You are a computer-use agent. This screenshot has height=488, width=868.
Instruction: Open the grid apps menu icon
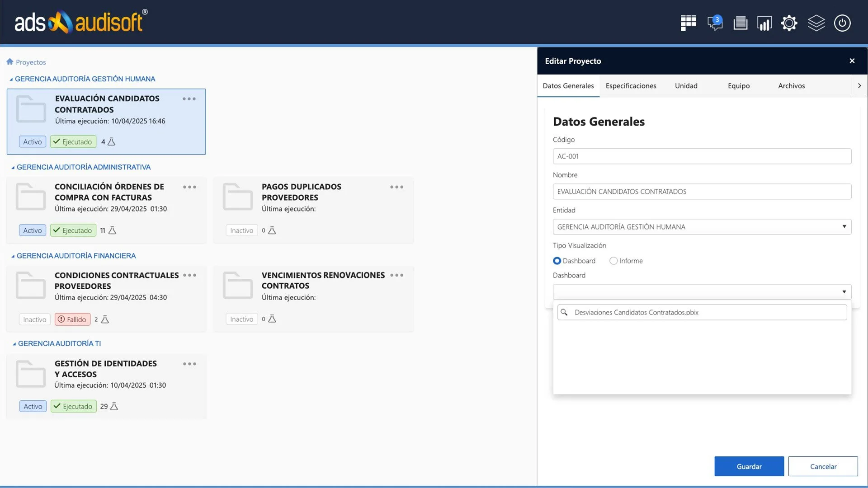pyautogui.click(x=688, y=23)
